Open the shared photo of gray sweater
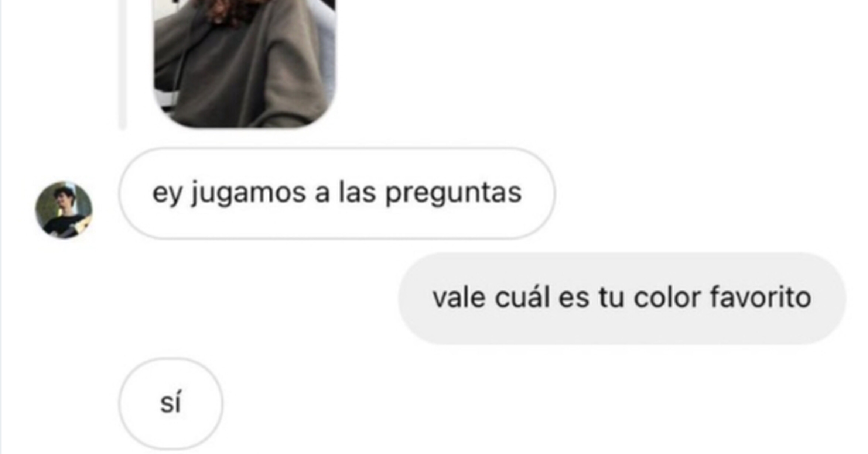Screen dimensions: 868x454 pyautogui.click(x=244, y=63)
